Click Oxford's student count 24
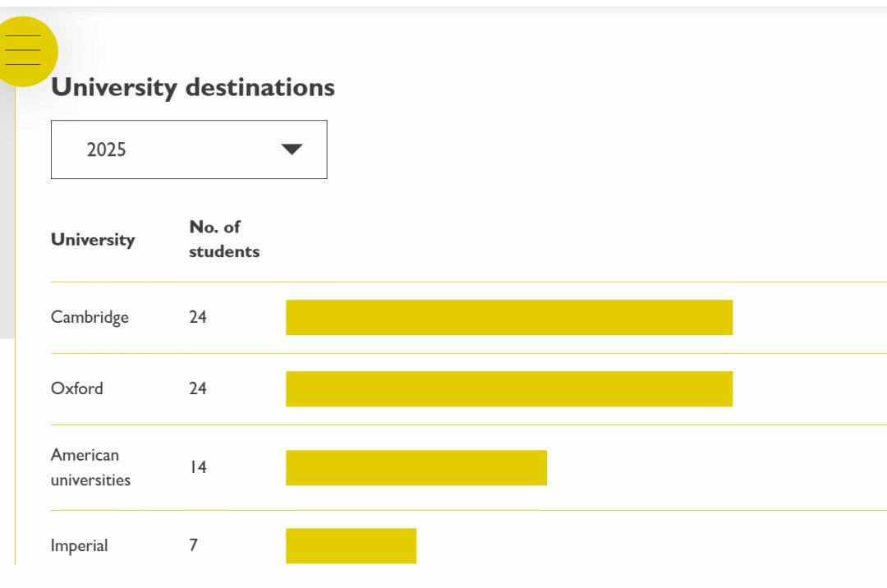This screenshot has height=588, width=887. (198, 388)
